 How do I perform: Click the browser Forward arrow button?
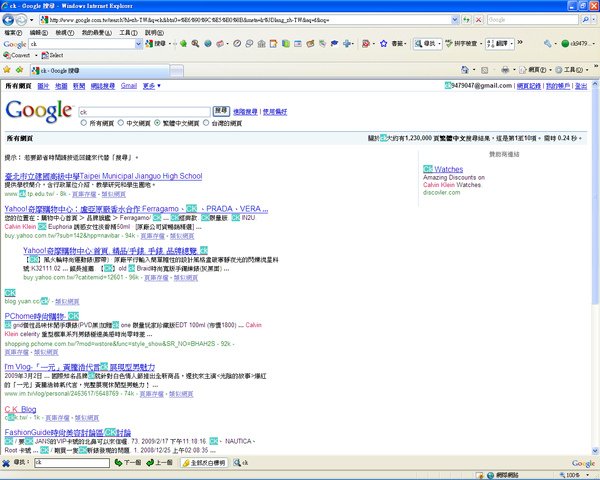(21, 20)
